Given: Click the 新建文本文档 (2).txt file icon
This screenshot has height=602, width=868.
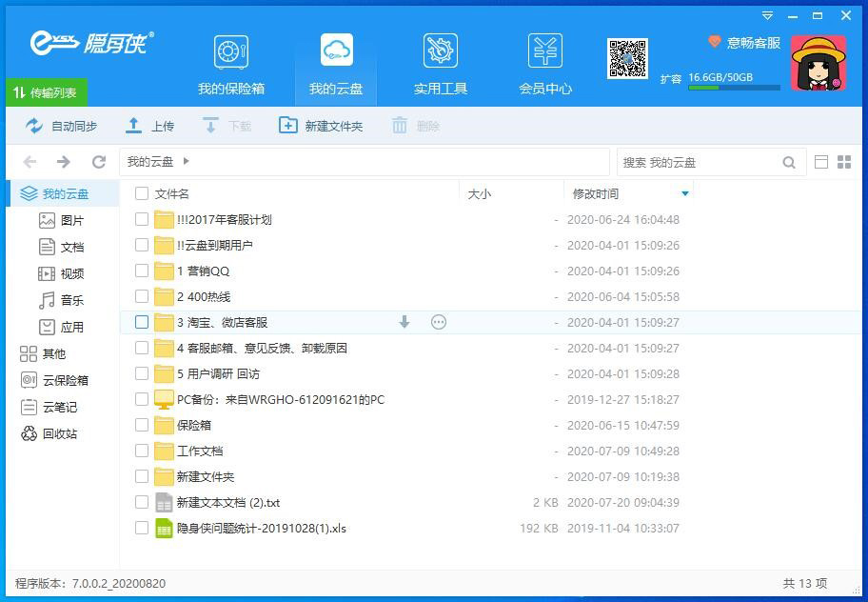Looking at the screenshot, I should [164, 502].
